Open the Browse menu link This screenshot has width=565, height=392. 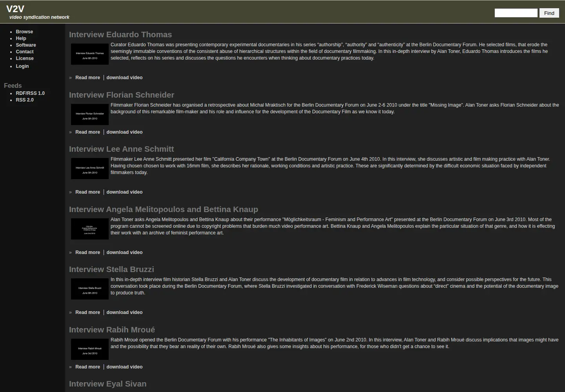(x=24, y=32)
